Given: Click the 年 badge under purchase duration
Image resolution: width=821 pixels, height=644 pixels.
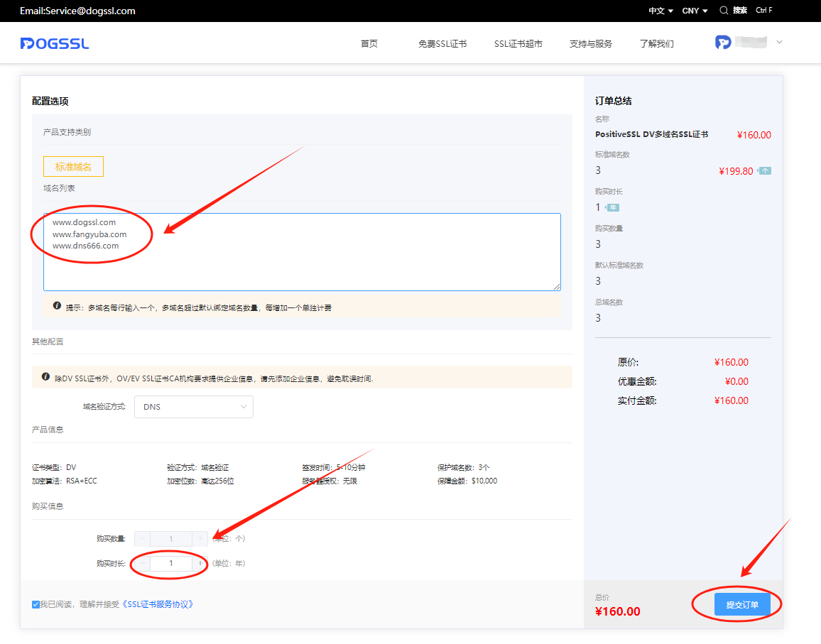Looking at the screenshot, I should tap(613, 208).
